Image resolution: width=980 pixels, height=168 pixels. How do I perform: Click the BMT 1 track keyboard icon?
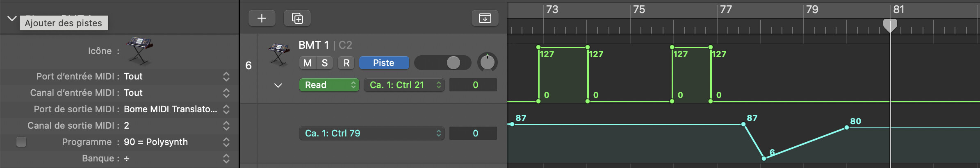279,55
